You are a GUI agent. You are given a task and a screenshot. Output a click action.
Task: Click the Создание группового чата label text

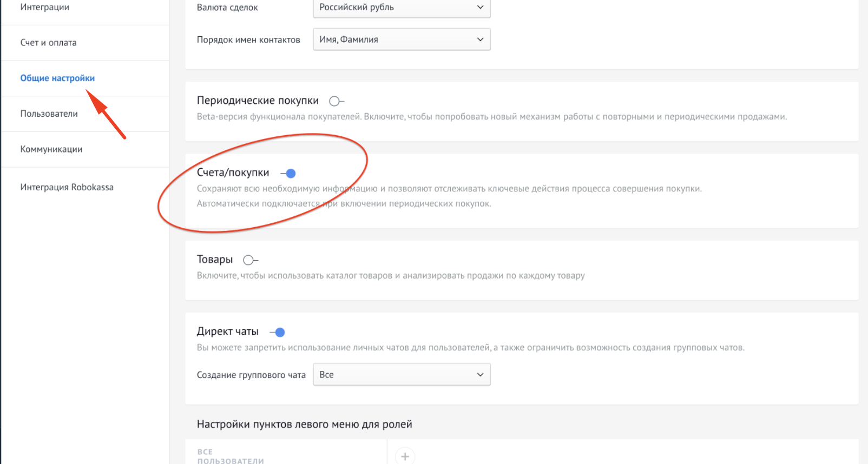(251, 375)
